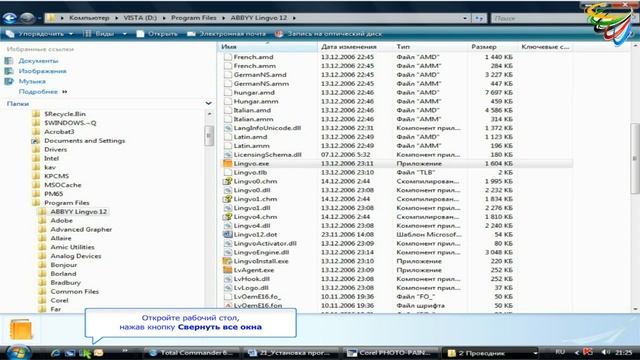Click the Borland folder icon in tree

[42, 274]
